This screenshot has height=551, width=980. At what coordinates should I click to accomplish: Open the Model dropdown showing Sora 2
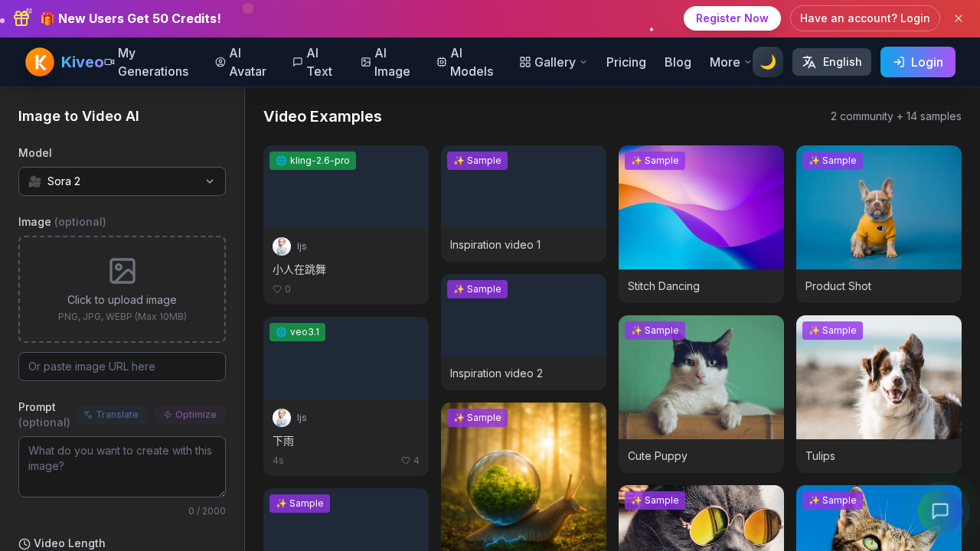(x=122, y=181)
